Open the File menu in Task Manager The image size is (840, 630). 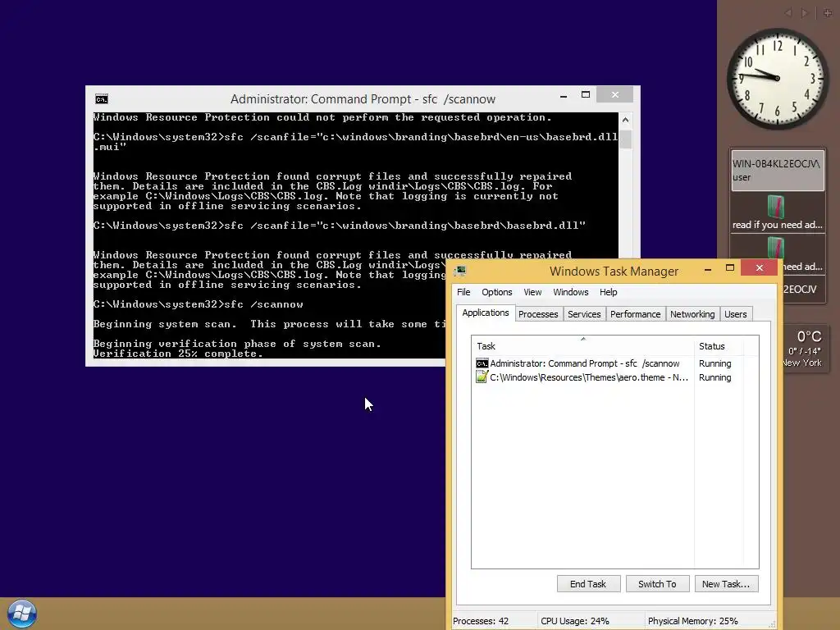463,292
